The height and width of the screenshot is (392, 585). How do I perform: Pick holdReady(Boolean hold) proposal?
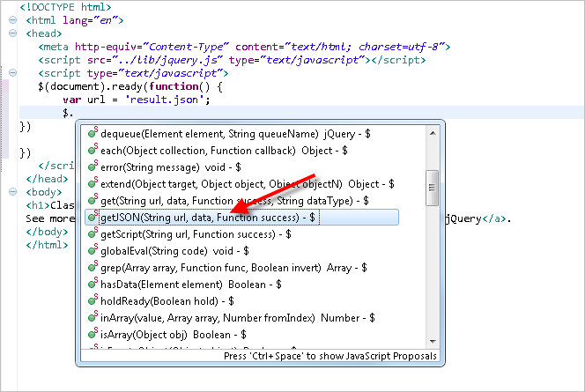(x=167, y=301)
